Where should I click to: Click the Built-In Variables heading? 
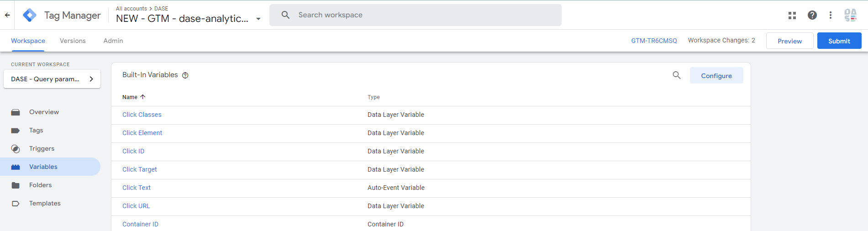[150, 75]
